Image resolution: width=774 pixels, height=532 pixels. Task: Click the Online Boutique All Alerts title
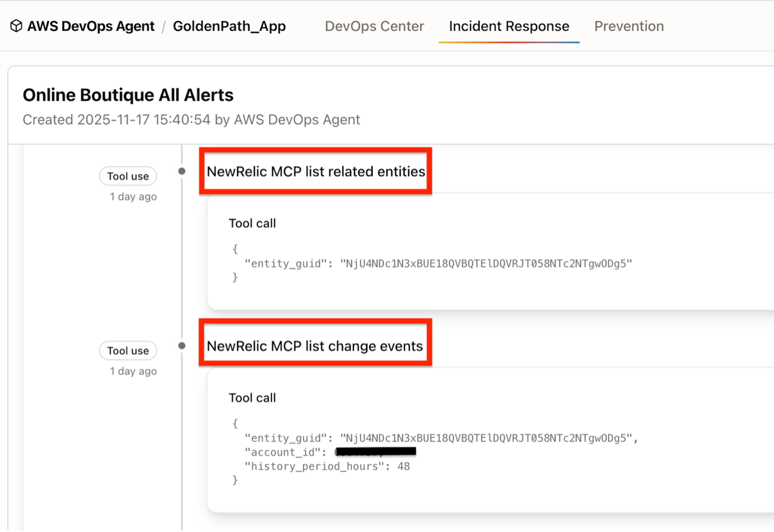coord(128,95)
